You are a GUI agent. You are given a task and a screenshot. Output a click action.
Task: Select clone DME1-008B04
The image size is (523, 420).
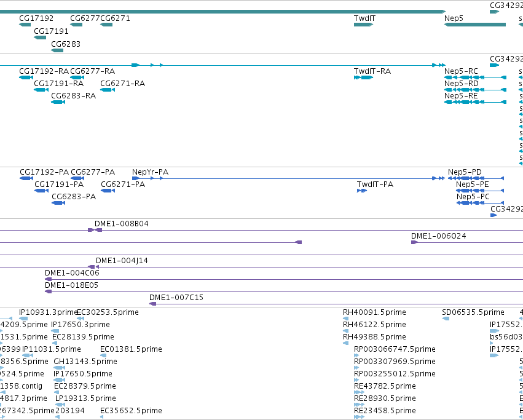(x=122, y=224)
